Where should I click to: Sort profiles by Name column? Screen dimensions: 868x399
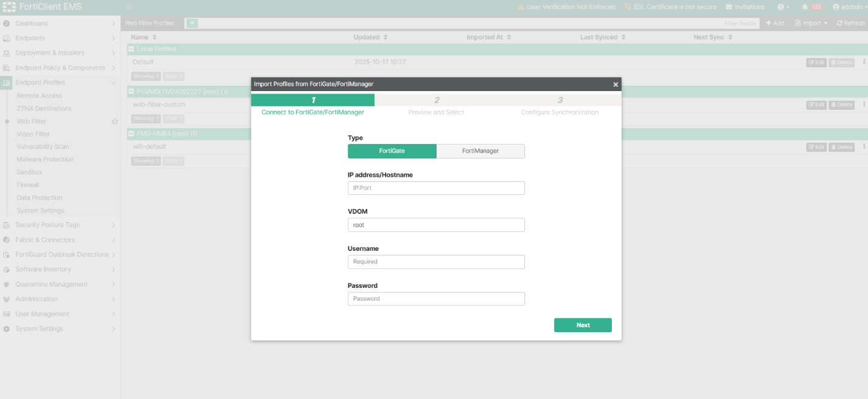pos(144,37)
